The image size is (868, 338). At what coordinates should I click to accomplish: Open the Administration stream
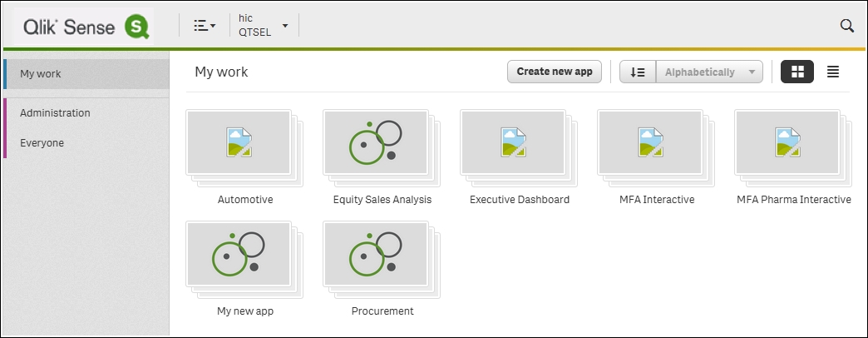[55, 113]
